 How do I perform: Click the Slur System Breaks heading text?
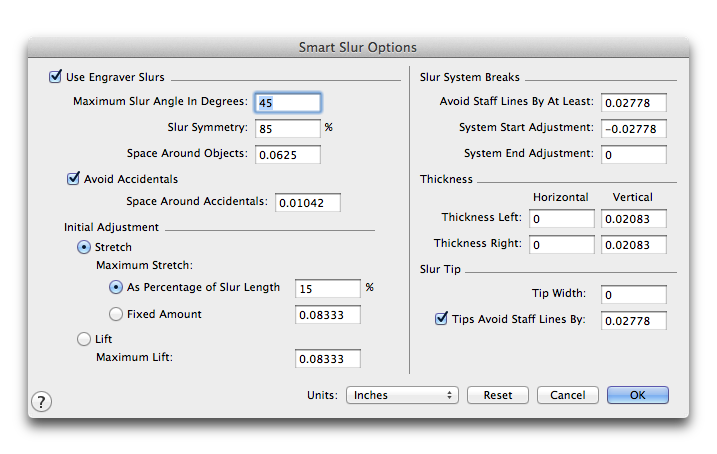(470, 77)
